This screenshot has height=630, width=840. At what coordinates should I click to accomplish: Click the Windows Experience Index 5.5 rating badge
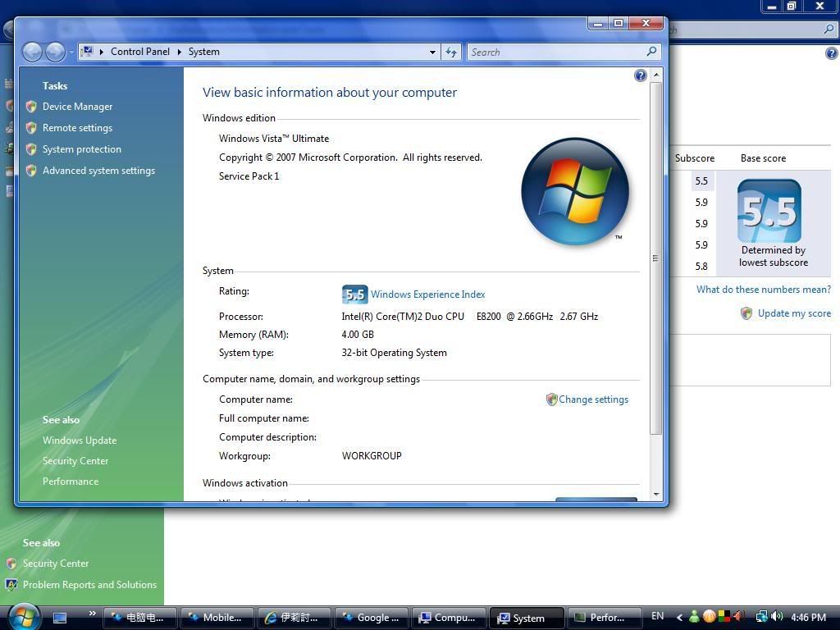(x=354, y=294)
